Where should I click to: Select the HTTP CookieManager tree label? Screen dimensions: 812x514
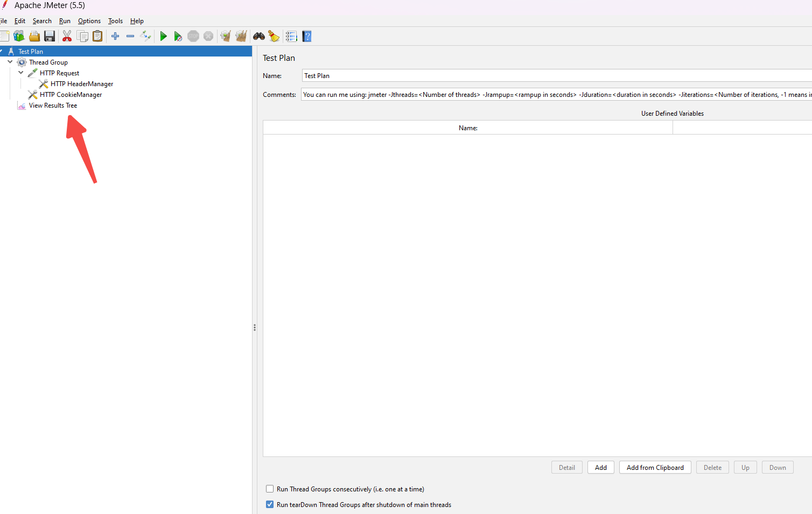[71, 95]
